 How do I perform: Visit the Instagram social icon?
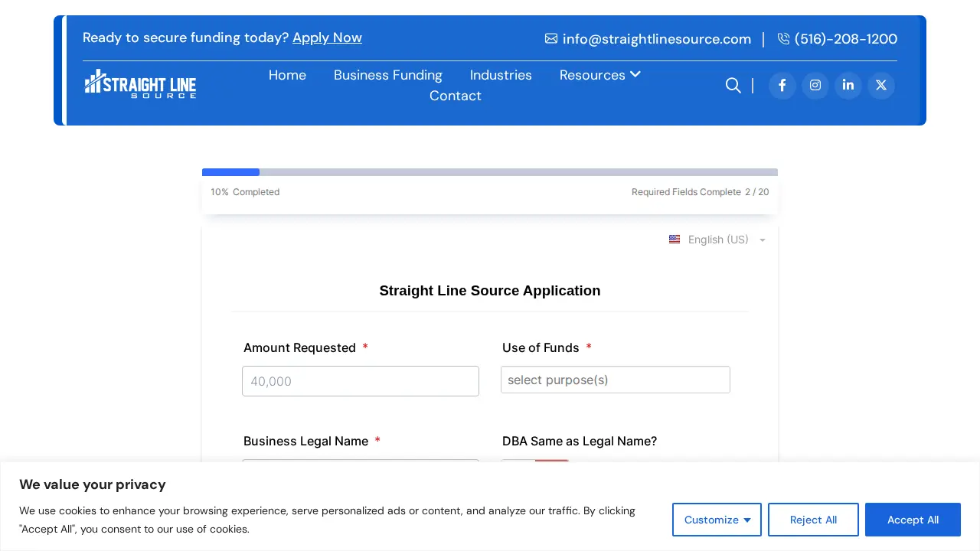tap(815, 86)
